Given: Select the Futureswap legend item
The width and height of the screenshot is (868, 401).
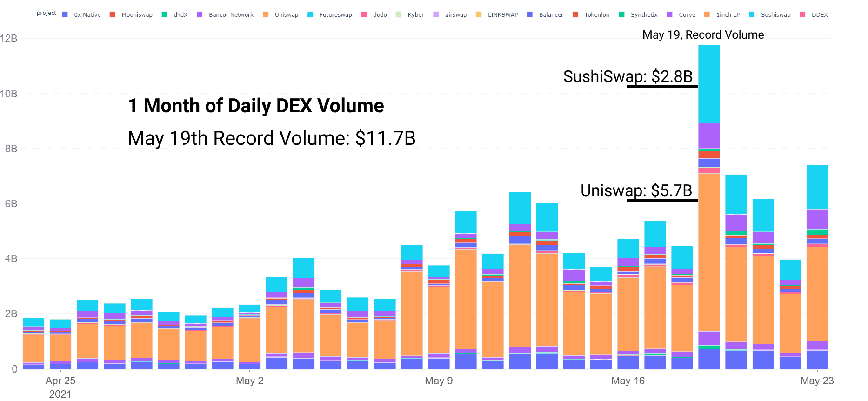Looking at the screenshot, I should tap(330, 14).
